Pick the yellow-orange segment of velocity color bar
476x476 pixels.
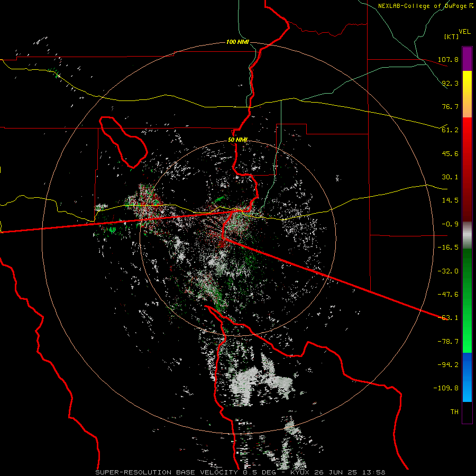tap(467, 94)
